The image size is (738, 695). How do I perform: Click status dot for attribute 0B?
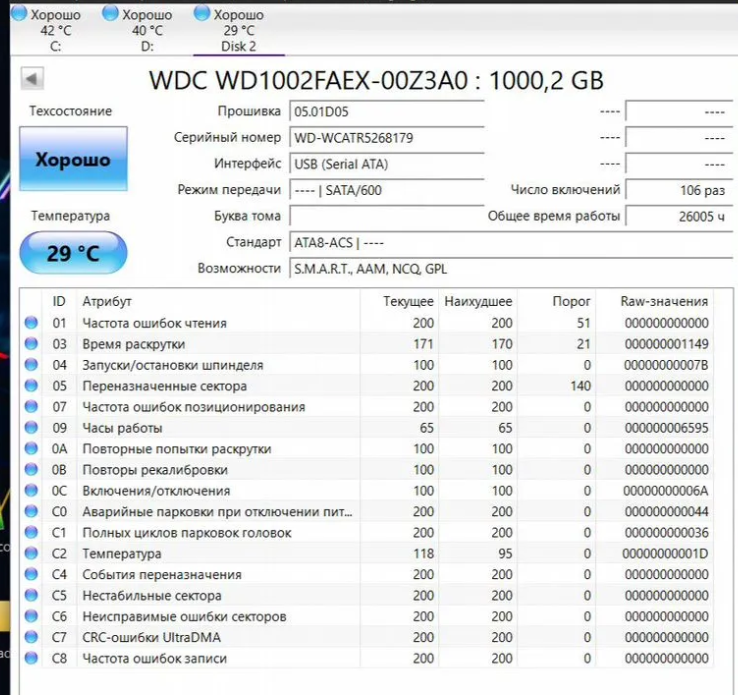point(31,469)
